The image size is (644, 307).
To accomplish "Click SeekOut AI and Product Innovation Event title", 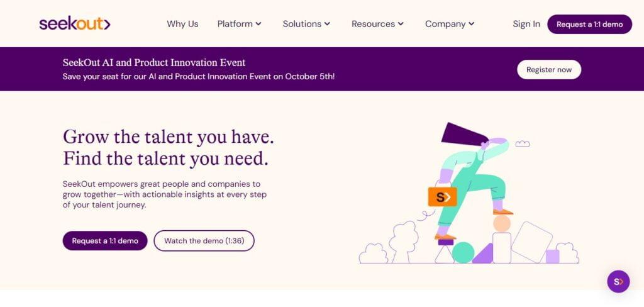I will pyautogui.click(x=154, y=63).
